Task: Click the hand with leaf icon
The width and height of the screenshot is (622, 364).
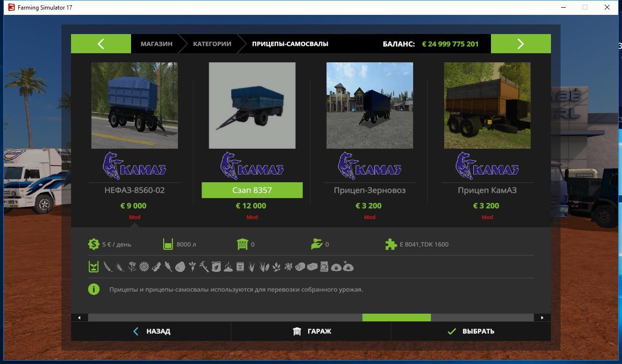Action: 316,244
